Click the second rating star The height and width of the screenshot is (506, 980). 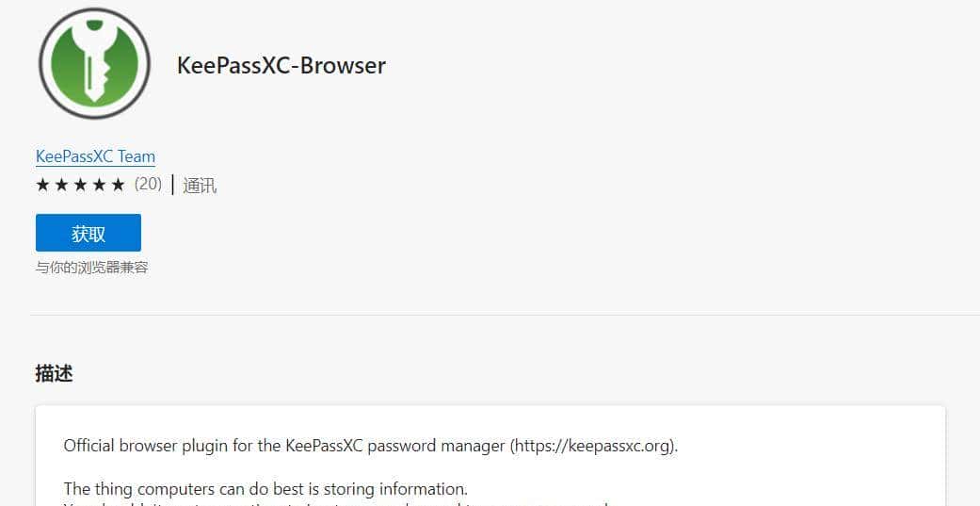click(61, 185)
